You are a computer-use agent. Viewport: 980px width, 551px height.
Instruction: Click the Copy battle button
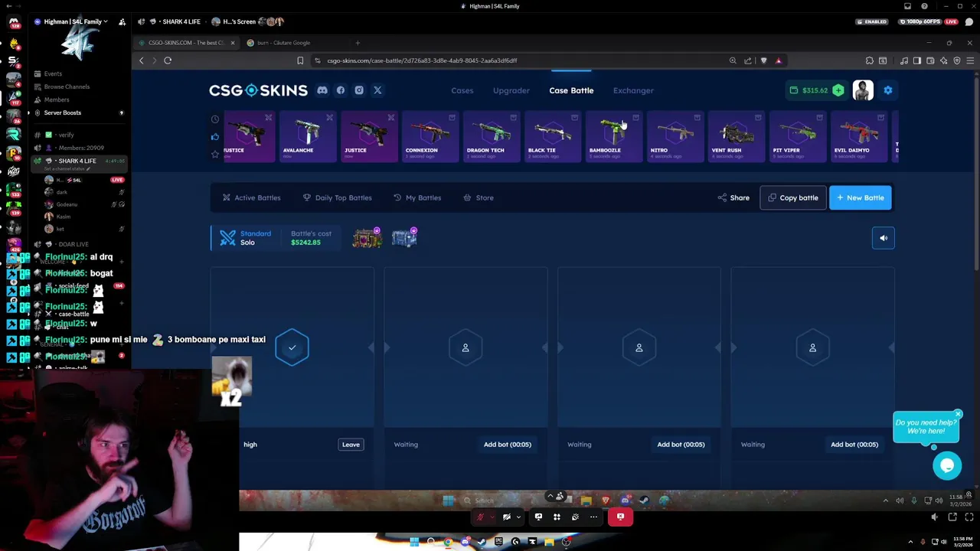click(793, 197)
